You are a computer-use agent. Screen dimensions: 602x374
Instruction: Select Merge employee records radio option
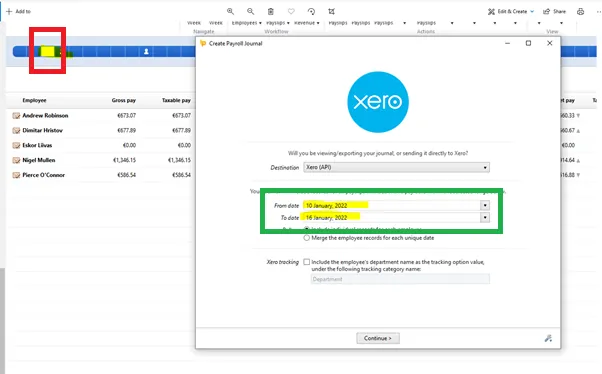coord(307,238)
